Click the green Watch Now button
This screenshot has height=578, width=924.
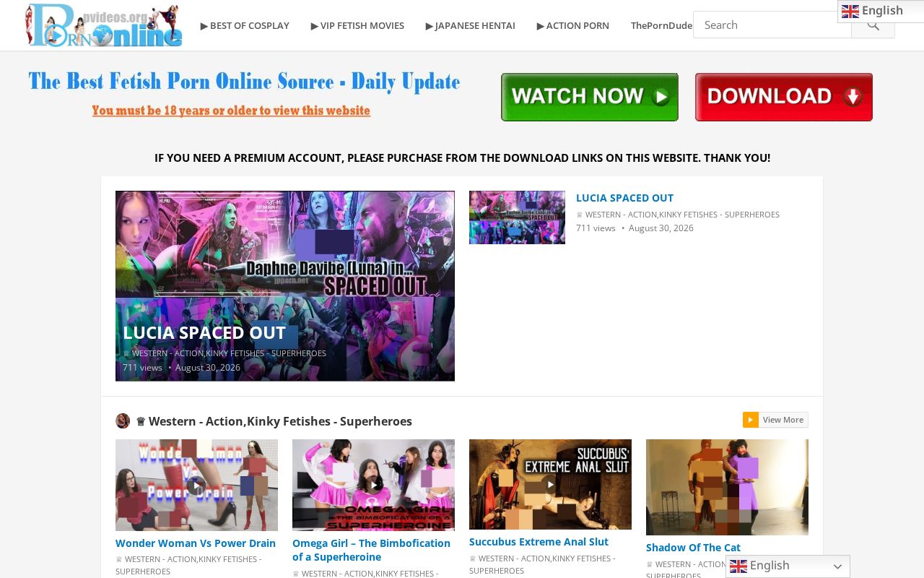pyautogui.click(x=590, y=97)
